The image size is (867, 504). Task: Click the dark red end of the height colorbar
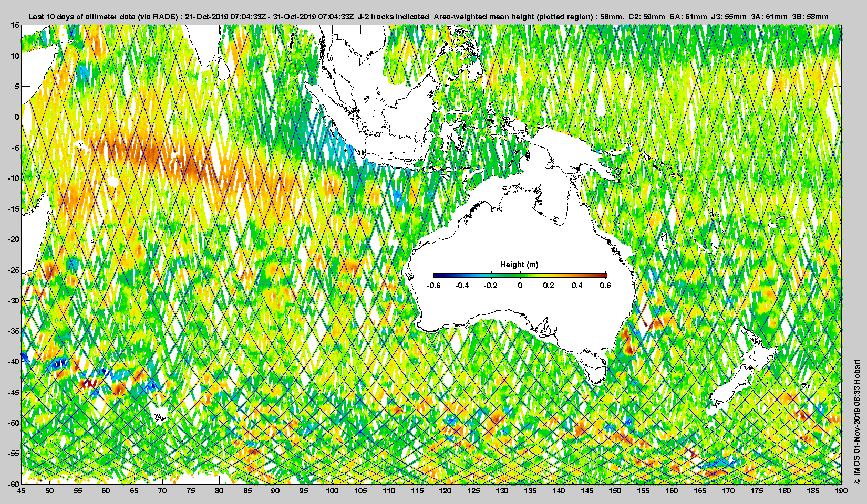604,275
